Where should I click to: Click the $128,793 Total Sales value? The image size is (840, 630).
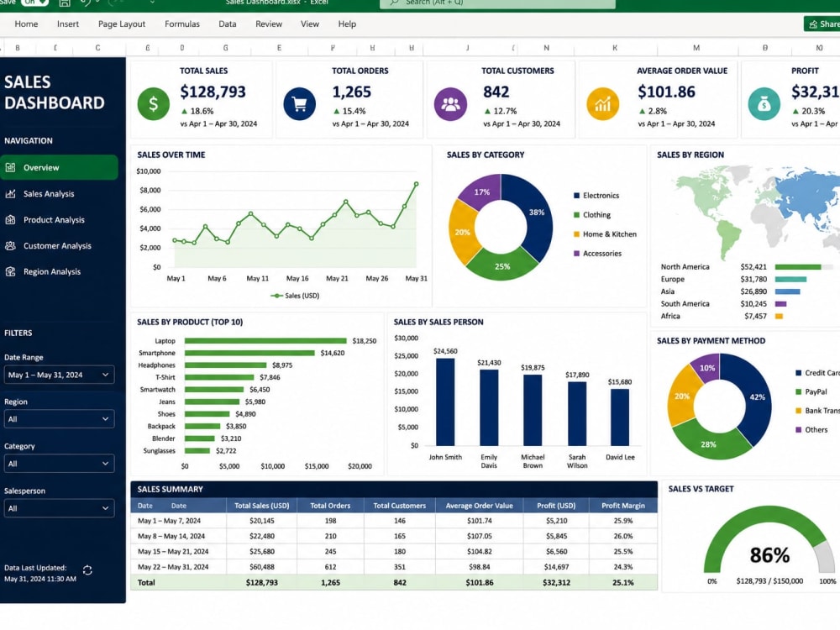click(213, 92)
